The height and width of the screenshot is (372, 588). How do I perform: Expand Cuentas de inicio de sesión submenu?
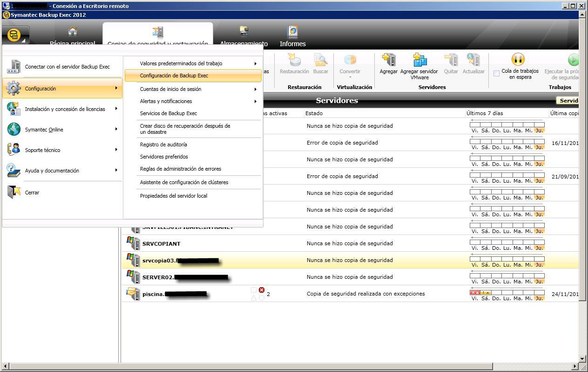pos(193,89)
